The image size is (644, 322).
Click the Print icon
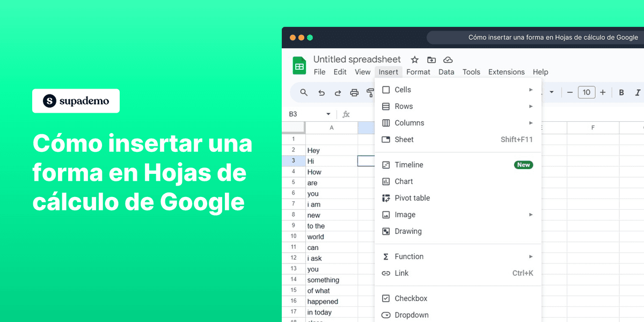pos(354,92)
